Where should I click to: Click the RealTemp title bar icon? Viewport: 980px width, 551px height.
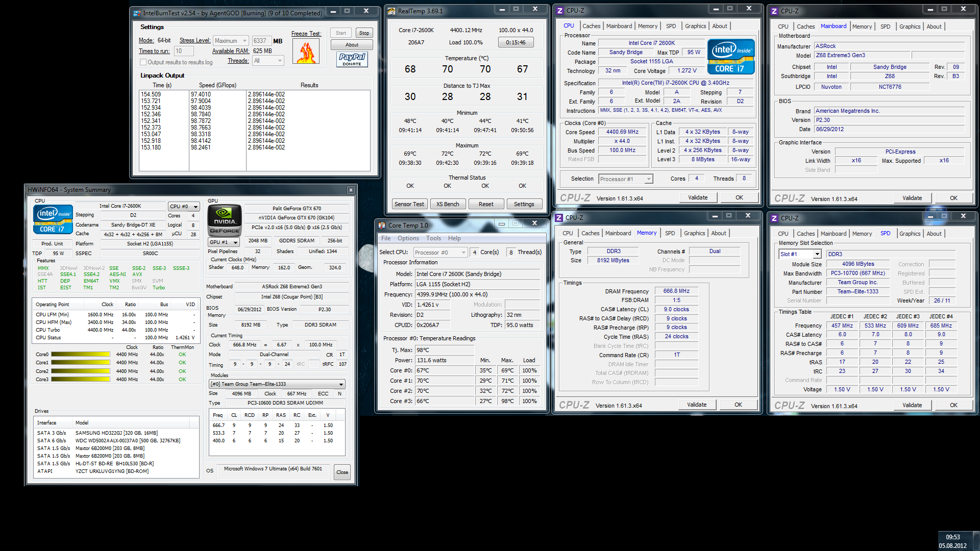[391, 11]
